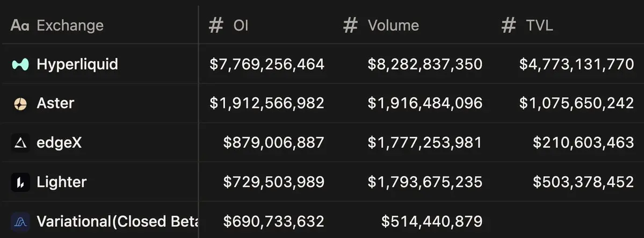The image size is (644, 238).
Task: Open the Volume column header menu
Action: tap(393, 25)
